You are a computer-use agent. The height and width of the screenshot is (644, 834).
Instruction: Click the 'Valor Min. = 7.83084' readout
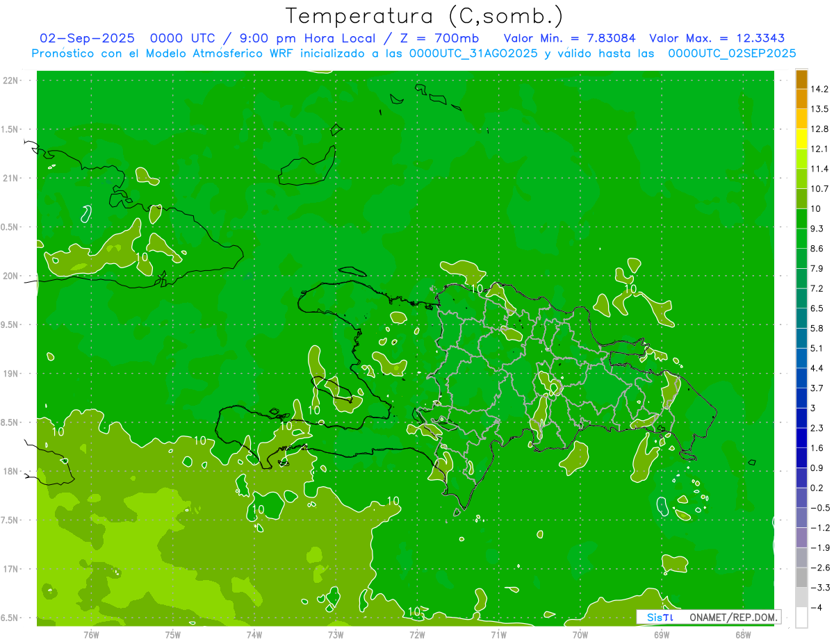(x=569, y=38)
